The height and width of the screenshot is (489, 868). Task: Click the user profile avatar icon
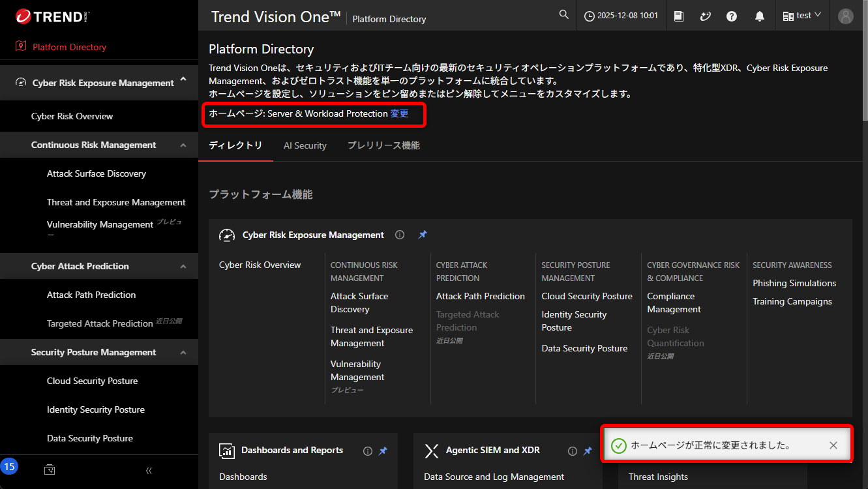click(x=846, y=16)
